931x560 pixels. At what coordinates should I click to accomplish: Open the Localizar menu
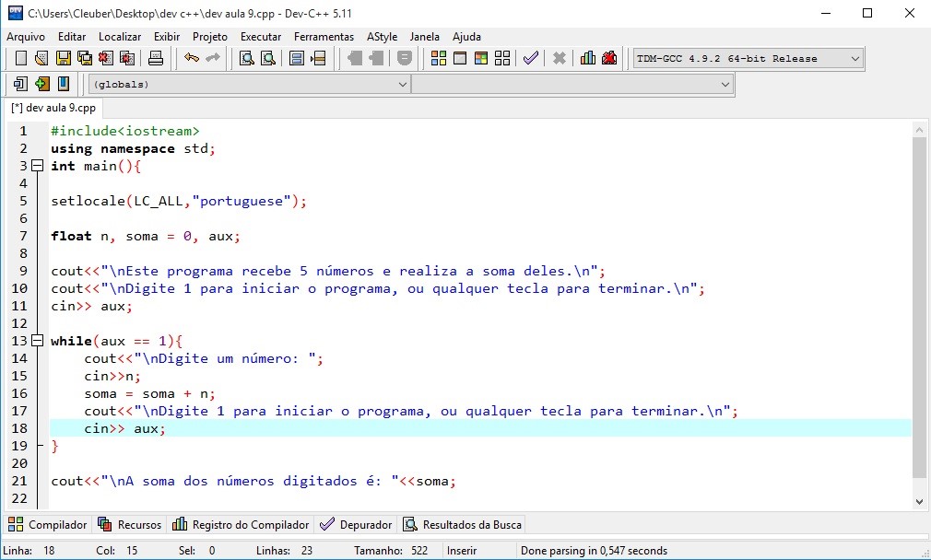(x=120, y=37)
